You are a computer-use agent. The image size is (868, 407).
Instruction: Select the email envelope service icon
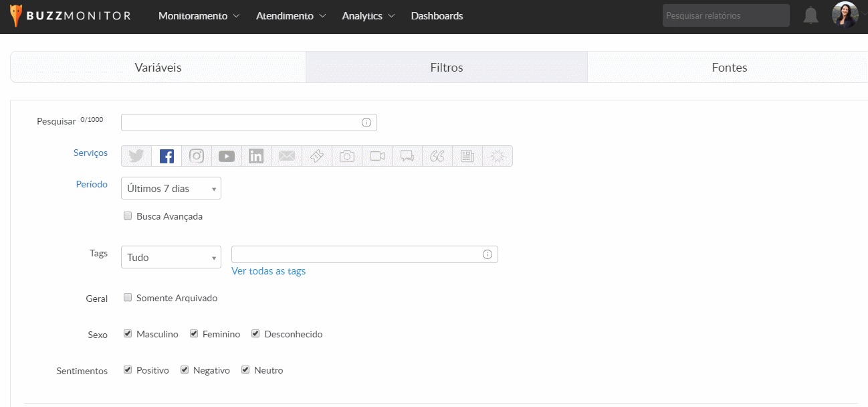(x=286, y=156)
